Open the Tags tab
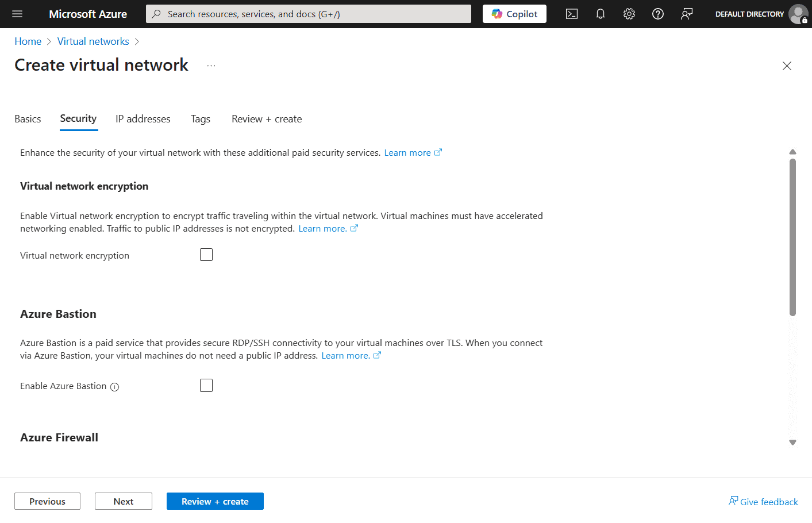 [201, 119]
